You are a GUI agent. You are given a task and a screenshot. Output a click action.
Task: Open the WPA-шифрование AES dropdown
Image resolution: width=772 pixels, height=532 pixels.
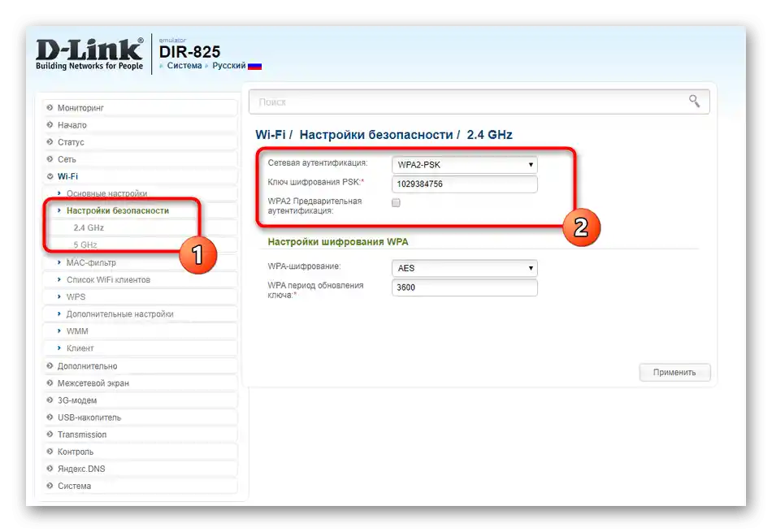pos(464,268)
